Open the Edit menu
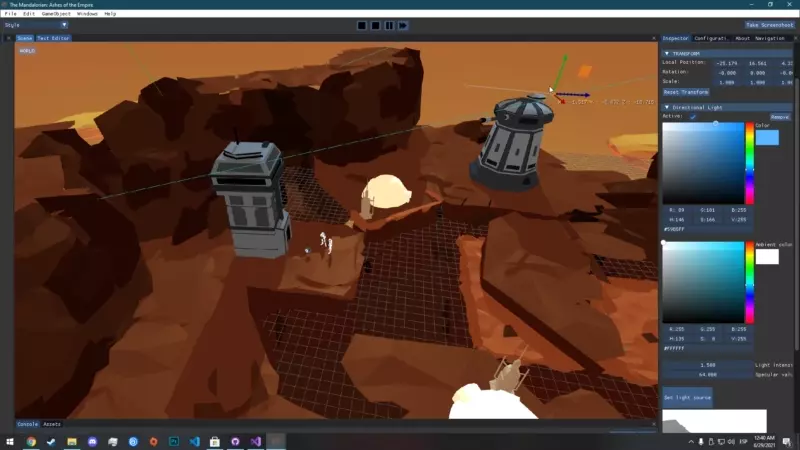This screenshot has height=450, width=800. click(29, 14)
